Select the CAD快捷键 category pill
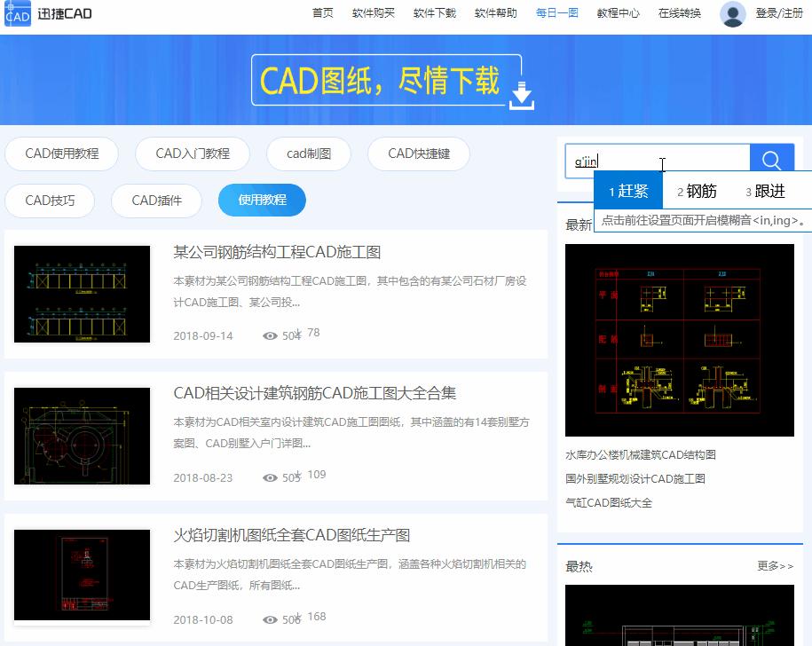Image resolution: width=812 pixels, height=646 pixels. [x=421, y=154]
